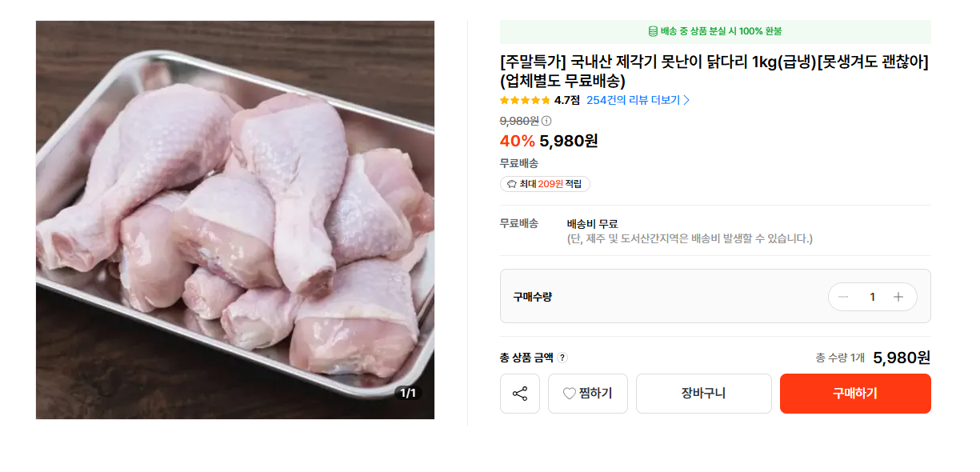This screenshot has height=472, width=980.
Task: Open the chicken drumstick product image
Action: (235, 220)
